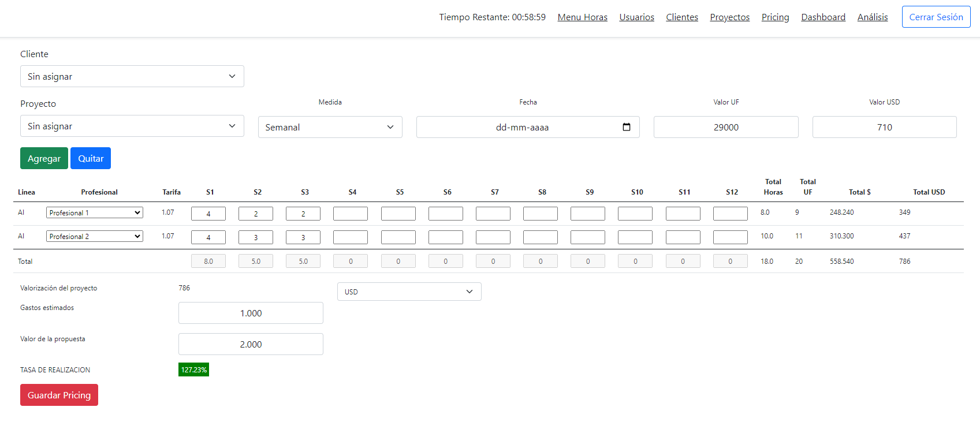
Task: Open the calendar picker icon in Fecha field
Action: pyautogui.click(x=627, y=127)
